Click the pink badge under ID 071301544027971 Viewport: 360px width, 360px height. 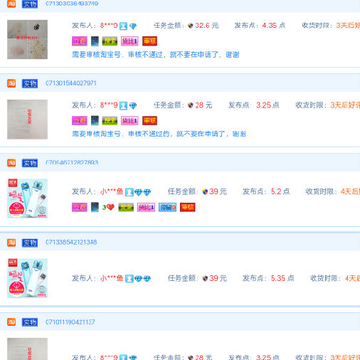pos(130,121)
